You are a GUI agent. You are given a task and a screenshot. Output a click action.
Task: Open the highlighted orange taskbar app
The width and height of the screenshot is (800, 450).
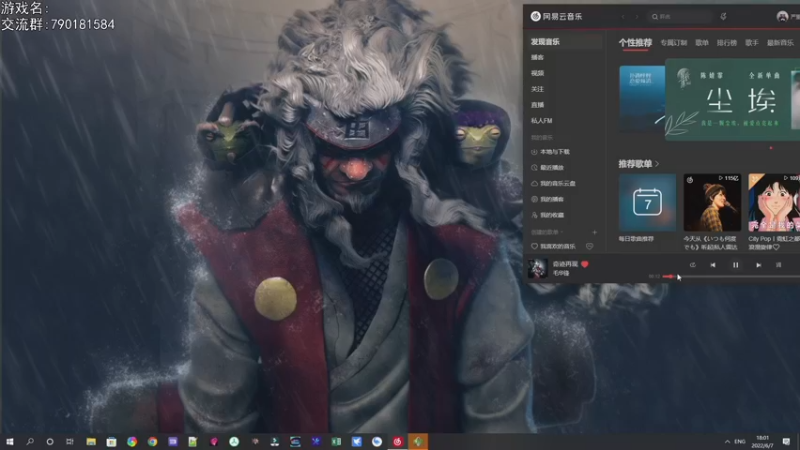418,442
